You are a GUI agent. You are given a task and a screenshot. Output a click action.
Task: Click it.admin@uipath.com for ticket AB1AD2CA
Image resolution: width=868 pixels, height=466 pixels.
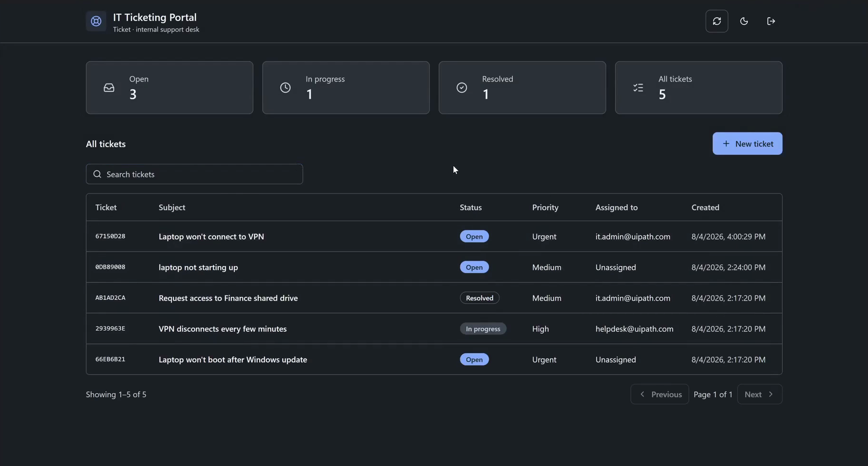633,298
